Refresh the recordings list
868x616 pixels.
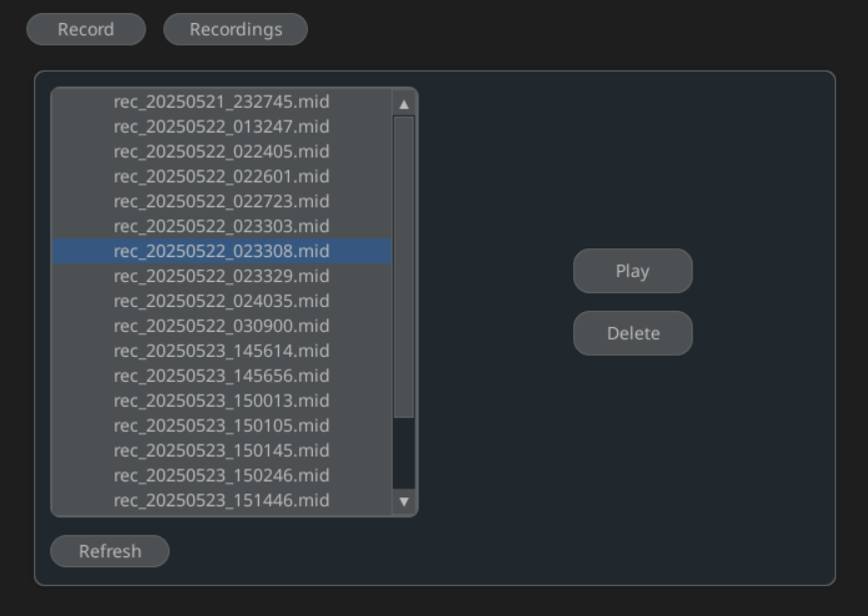tap(110, 551)
